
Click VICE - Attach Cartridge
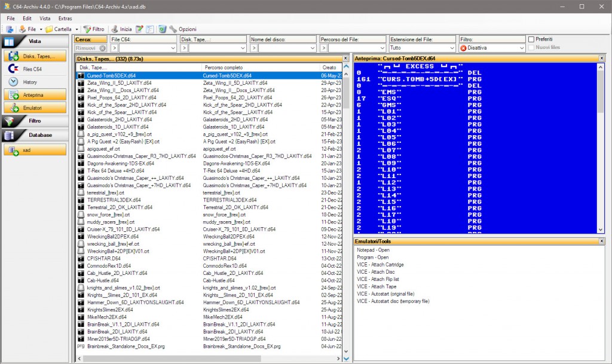tap(380, 265)
